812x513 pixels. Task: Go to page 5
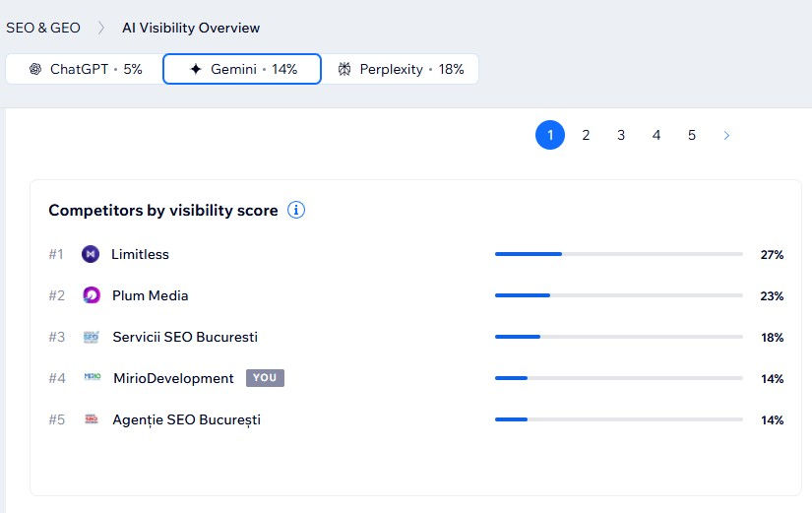691,135
